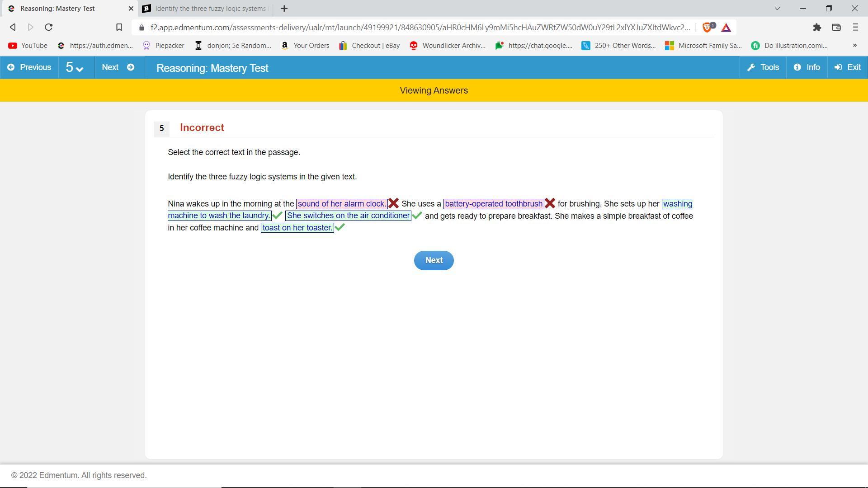Go to Previous question
Image resolution: width=868 pixels, height=488 pixels.
(29, 68)
